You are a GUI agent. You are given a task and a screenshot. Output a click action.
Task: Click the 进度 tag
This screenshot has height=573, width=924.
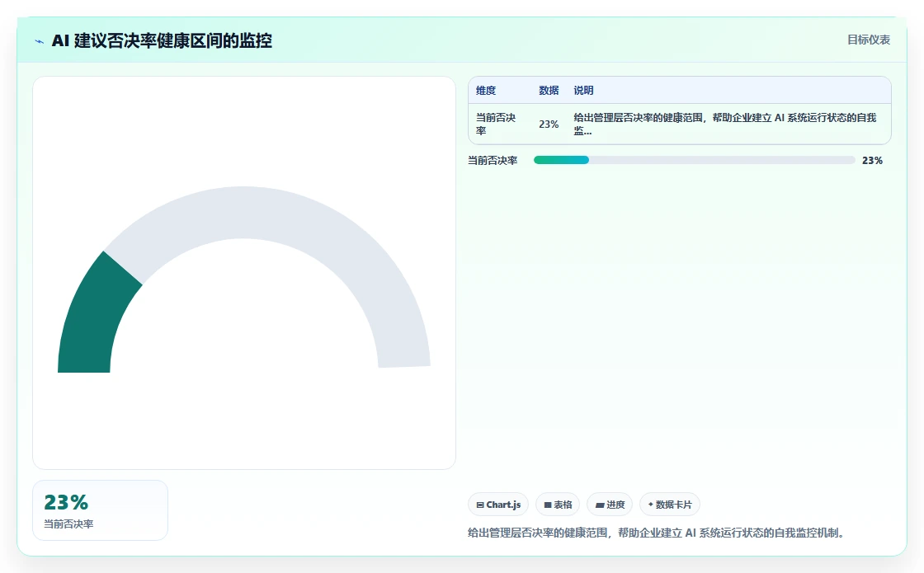click(x=610, y=505)
